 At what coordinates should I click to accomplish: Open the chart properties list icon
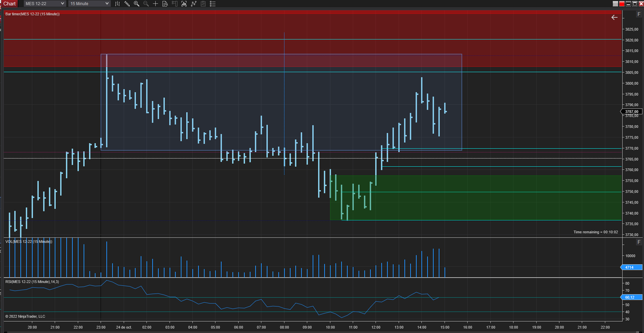click(213, 4)
